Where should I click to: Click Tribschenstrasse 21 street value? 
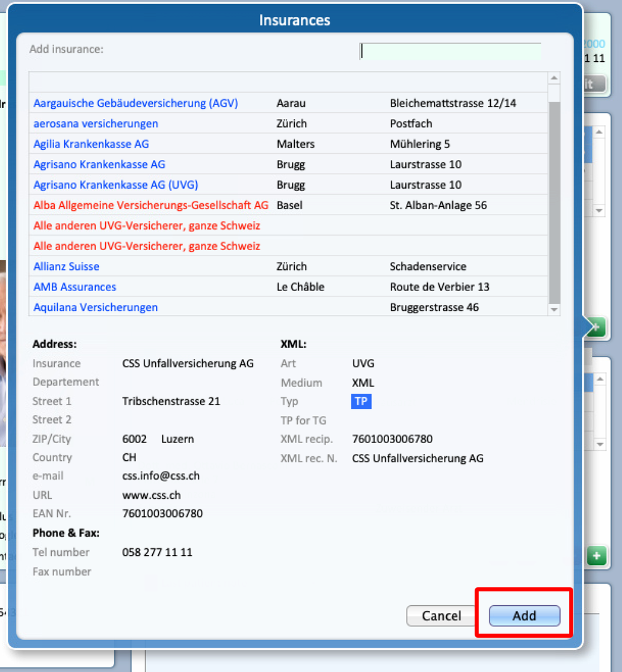click(x=171, y=401)
